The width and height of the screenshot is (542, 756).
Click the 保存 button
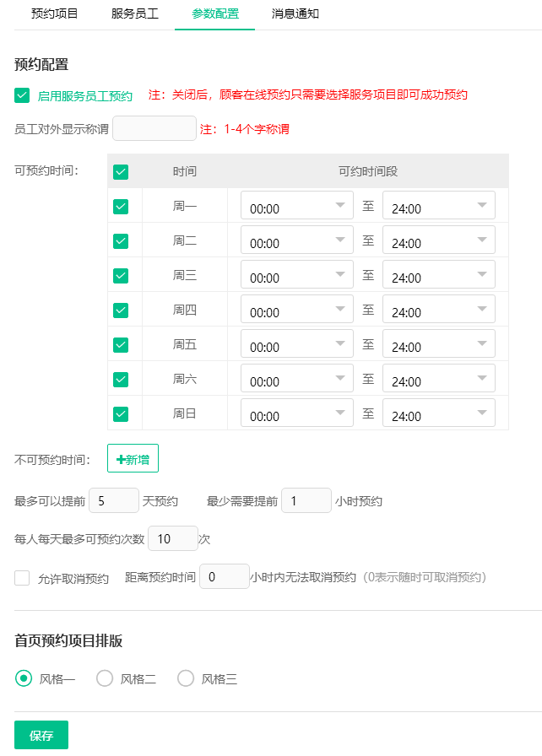click(x=41, y=735)
